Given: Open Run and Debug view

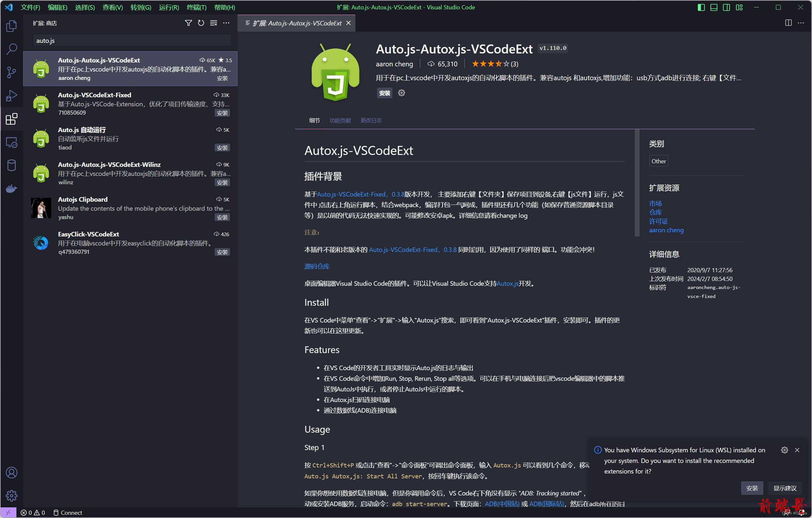Looking at the screenshot, I should coord(12,96).
